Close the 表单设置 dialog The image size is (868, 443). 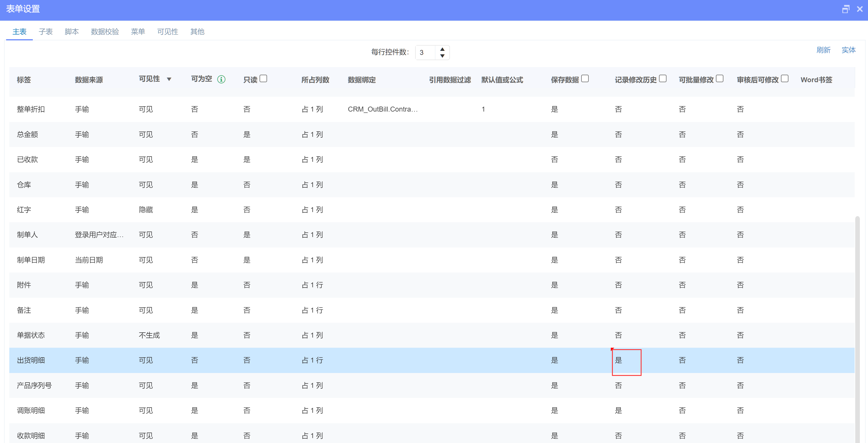point(860,9)
